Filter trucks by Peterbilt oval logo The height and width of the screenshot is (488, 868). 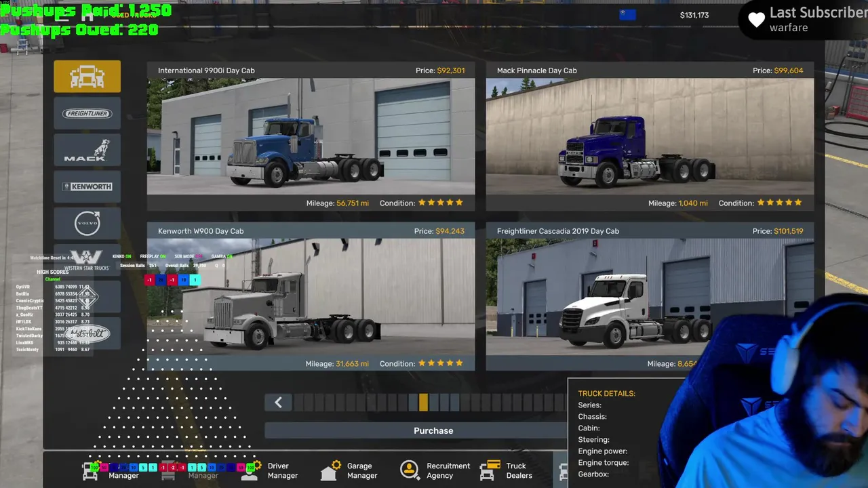click(x=87, y=333)
